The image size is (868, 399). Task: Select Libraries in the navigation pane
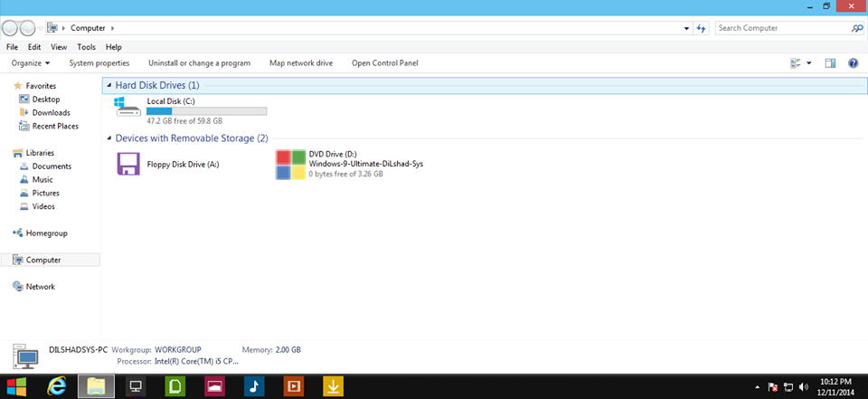pyautogui.click(x=40, y=153)
